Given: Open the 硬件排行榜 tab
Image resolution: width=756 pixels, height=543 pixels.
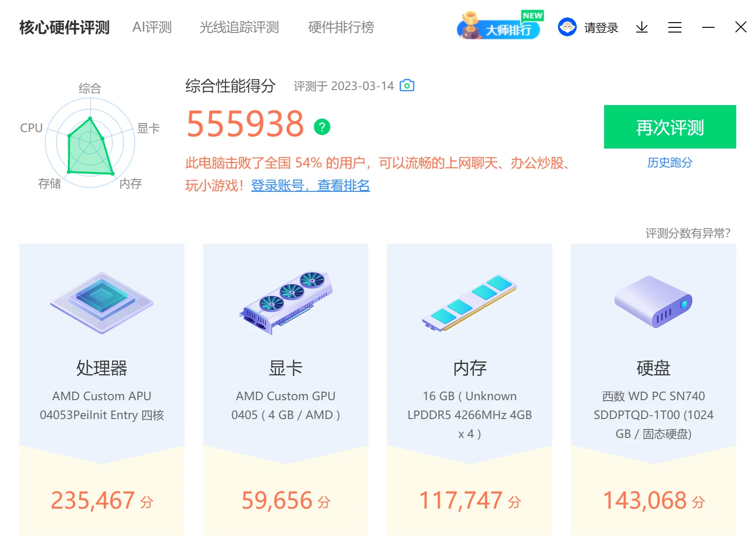Looking at the screenshot, I should click(341, 27).
